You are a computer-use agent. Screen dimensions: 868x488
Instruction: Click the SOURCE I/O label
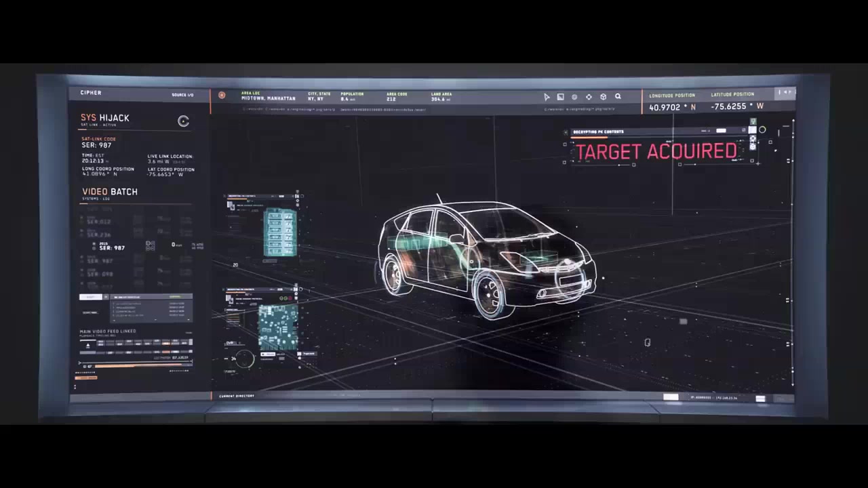click(x=182, y=95)
